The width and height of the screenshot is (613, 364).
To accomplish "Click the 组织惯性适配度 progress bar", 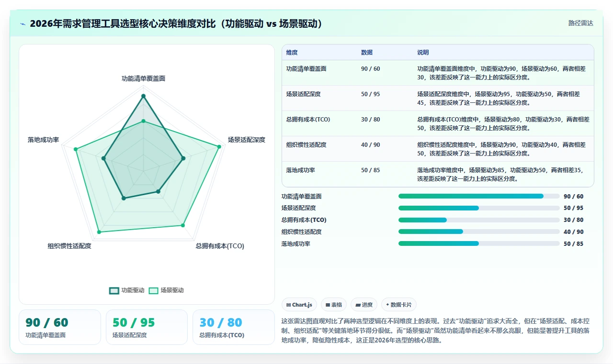I will point(479,232).
